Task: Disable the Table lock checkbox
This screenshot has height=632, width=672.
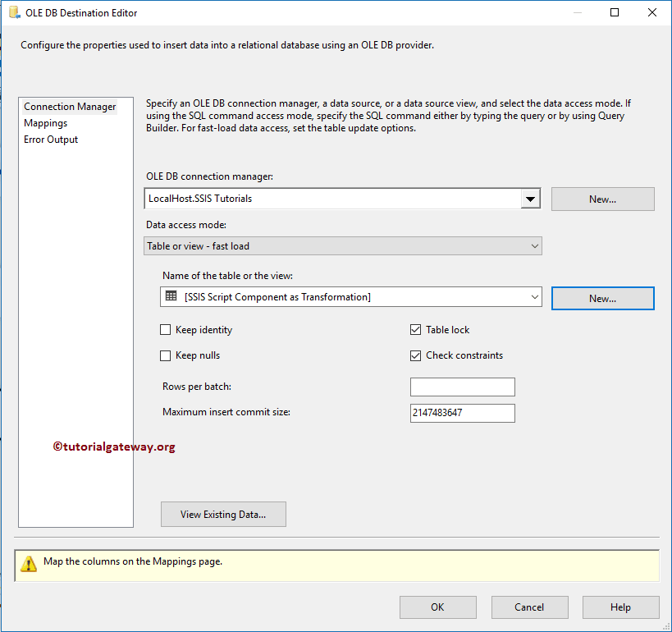Action: coord(415,329)
